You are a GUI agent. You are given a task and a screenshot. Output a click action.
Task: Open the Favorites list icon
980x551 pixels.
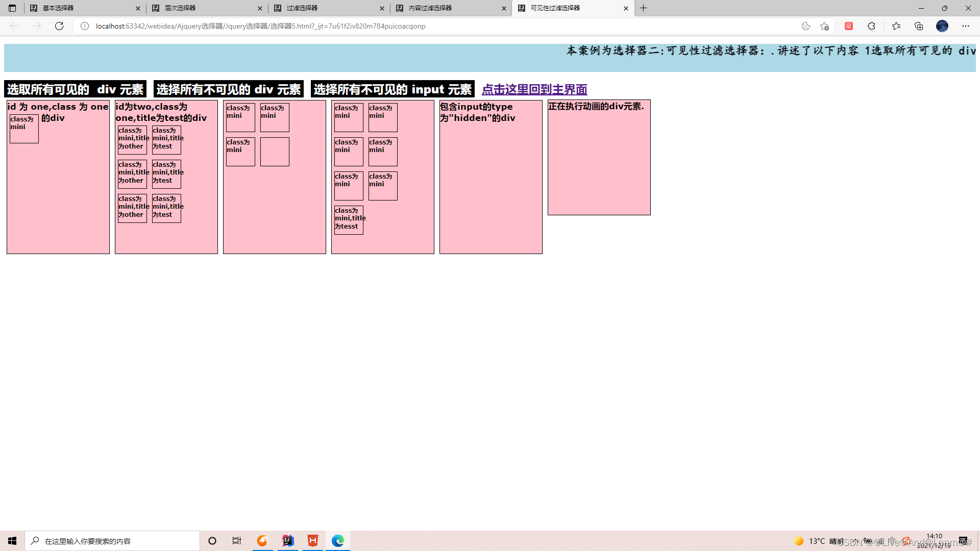click(896, 26)
